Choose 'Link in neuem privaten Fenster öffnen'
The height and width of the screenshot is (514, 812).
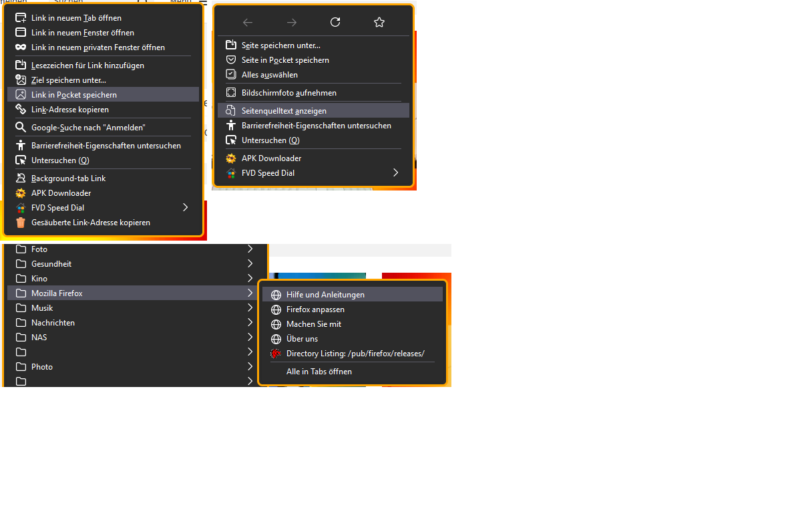(103, 47)
